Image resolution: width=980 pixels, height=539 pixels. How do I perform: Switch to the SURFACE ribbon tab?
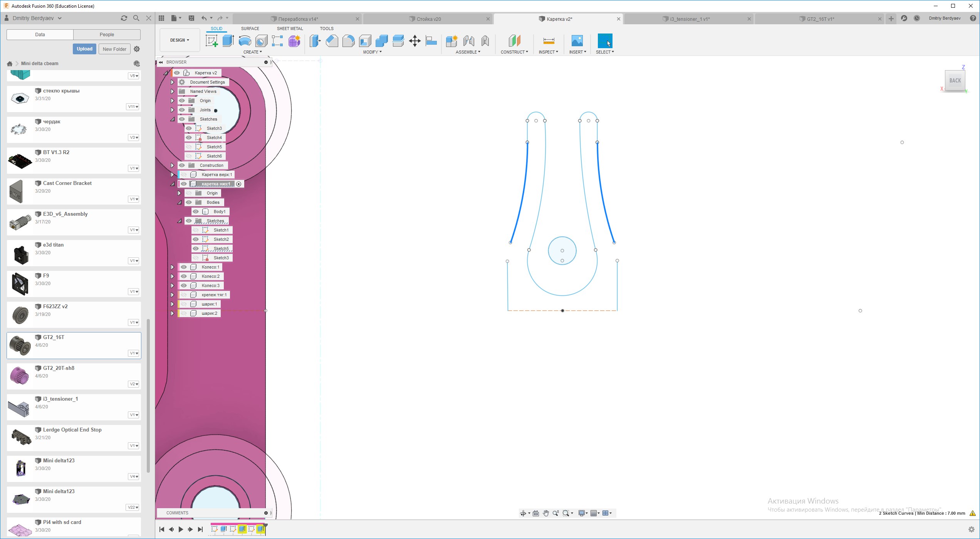click(x=250, y=29)
